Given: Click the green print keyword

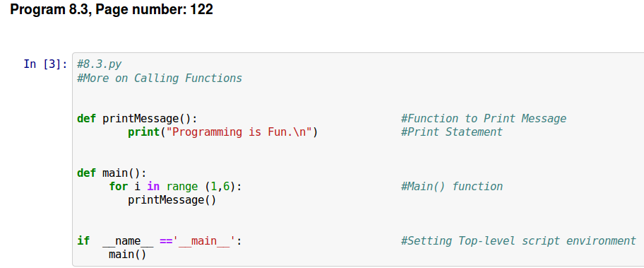Looking at the screenshot, I should point(143,132).
